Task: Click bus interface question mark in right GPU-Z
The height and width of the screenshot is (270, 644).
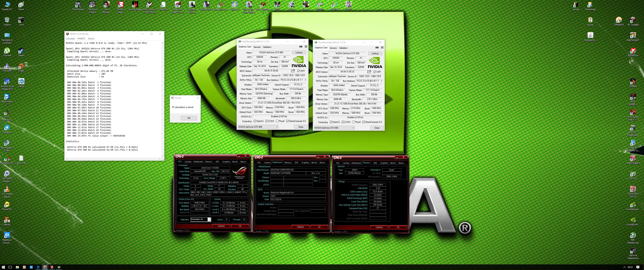Action: [382, 81]
